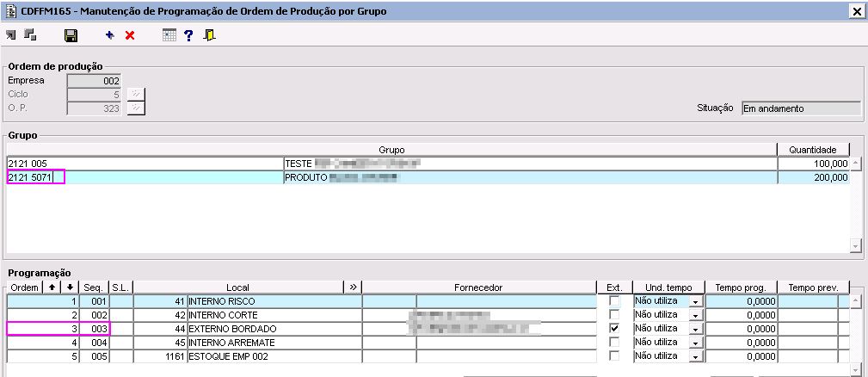
Task: Click the Quantidade column header
Action: 813,150
